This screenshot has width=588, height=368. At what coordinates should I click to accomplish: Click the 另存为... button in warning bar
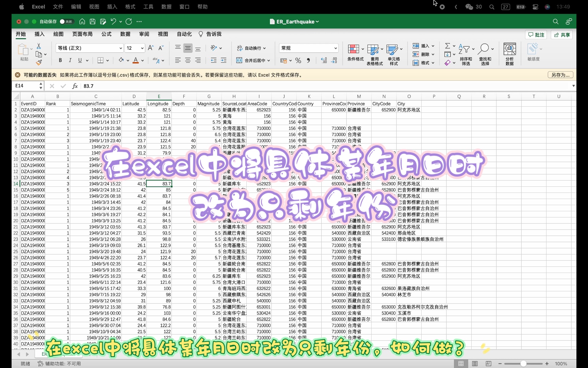pos(560,75)
